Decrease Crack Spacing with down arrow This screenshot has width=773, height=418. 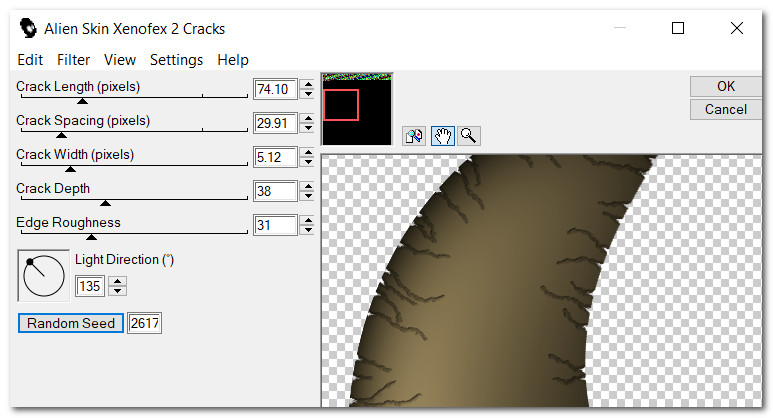pos(308,129)
